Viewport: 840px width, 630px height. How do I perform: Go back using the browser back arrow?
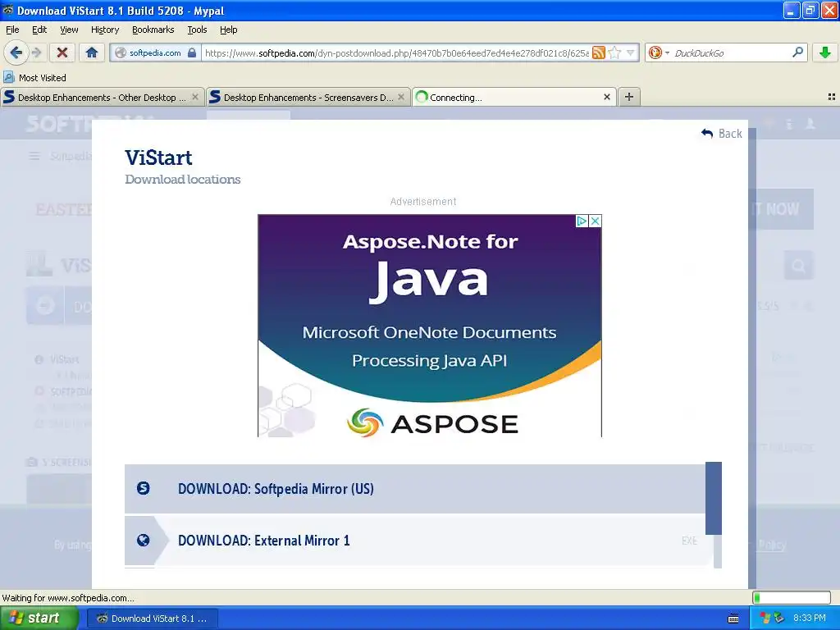coord(16,52)
